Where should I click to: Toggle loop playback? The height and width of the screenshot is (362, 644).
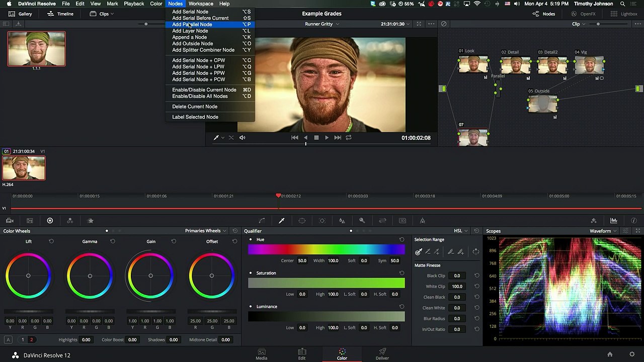click(348, 138)
